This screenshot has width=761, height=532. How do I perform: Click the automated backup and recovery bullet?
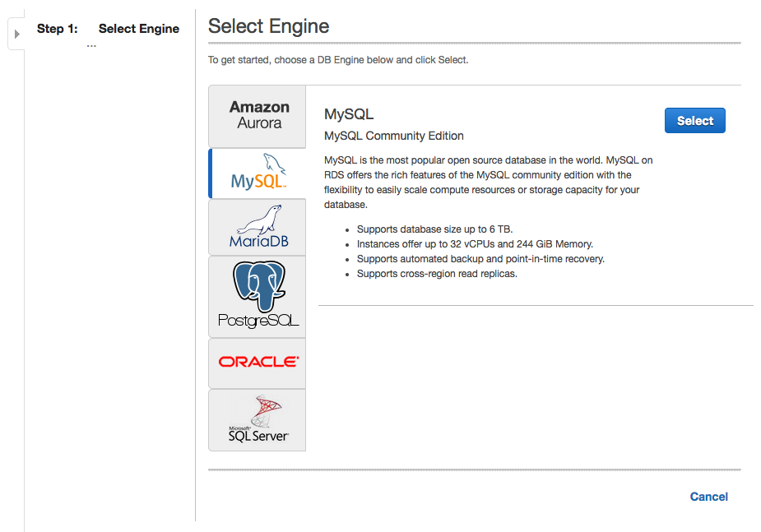click(x=480, y=259)
